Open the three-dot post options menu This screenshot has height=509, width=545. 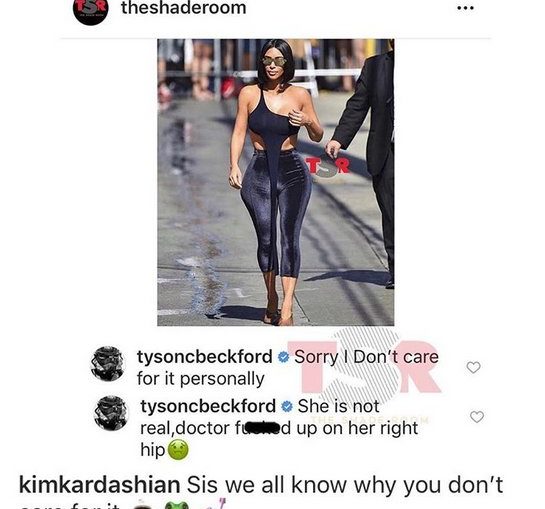click(465, 9)
